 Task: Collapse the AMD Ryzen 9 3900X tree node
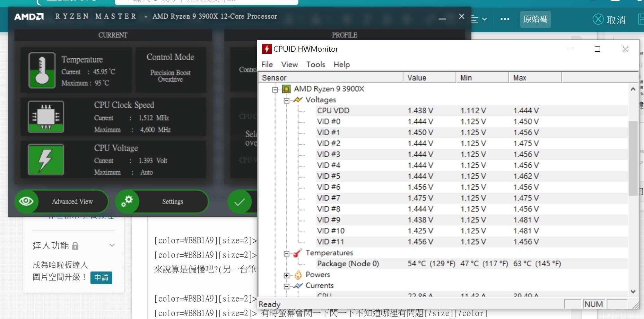tap(275, 89)
